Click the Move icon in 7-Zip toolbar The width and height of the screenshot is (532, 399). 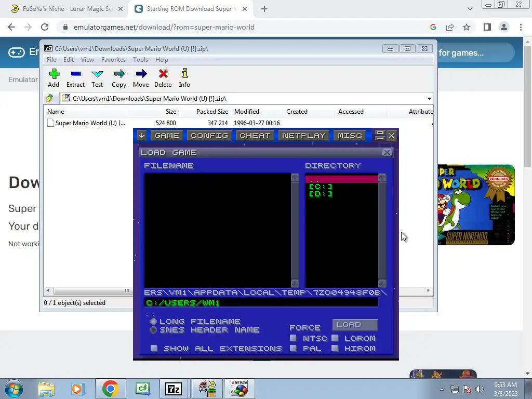[x=141, y=78]
